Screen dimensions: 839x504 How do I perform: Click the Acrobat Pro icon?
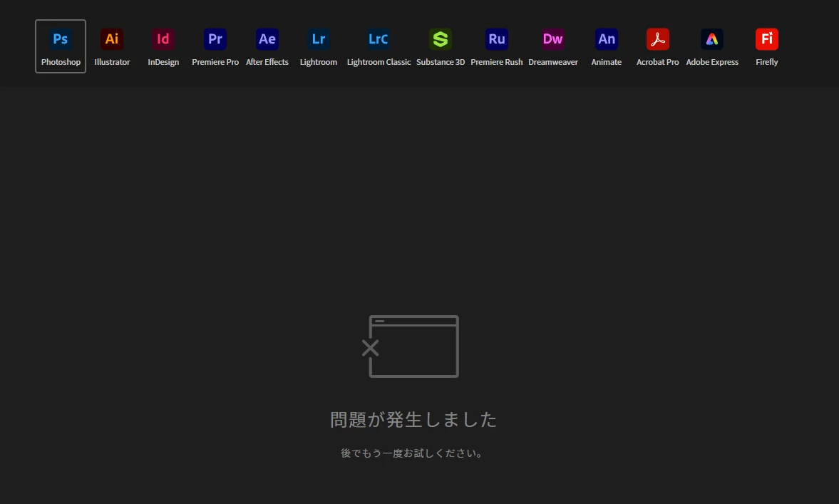[658, 39]
